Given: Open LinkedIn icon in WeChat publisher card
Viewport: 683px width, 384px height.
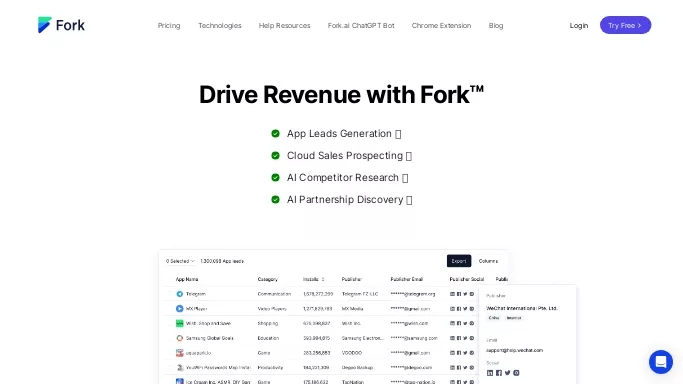Looking at the screenshot, I should (x=490, y=373).
